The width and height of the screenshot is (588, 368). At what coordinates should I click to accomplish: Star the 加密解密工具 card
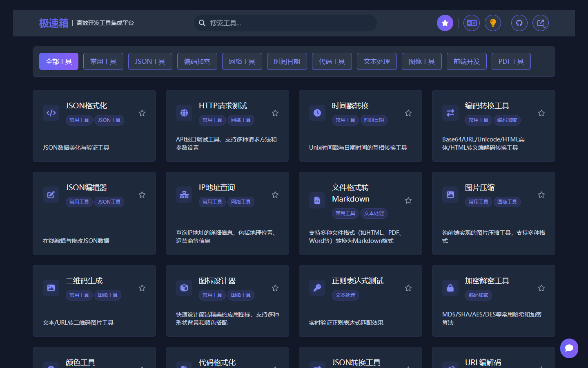(x=541, y=288)
